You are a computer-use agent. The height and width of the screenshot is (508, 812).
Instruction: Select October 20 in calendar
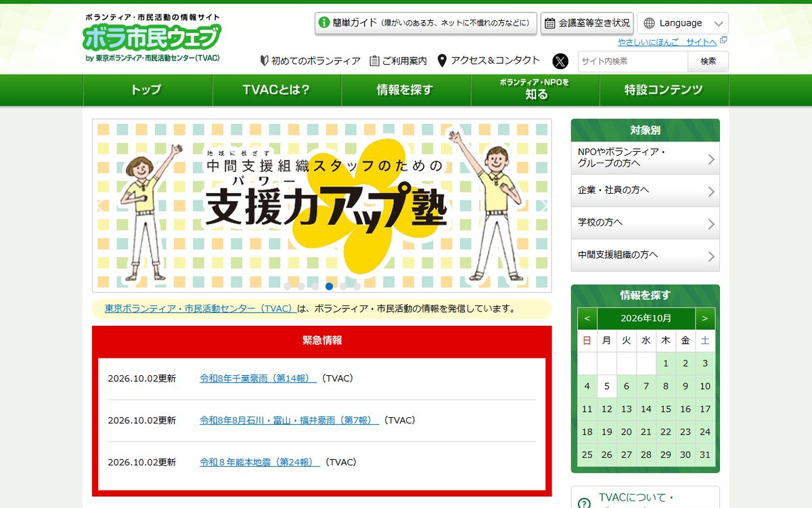[627, 432]
